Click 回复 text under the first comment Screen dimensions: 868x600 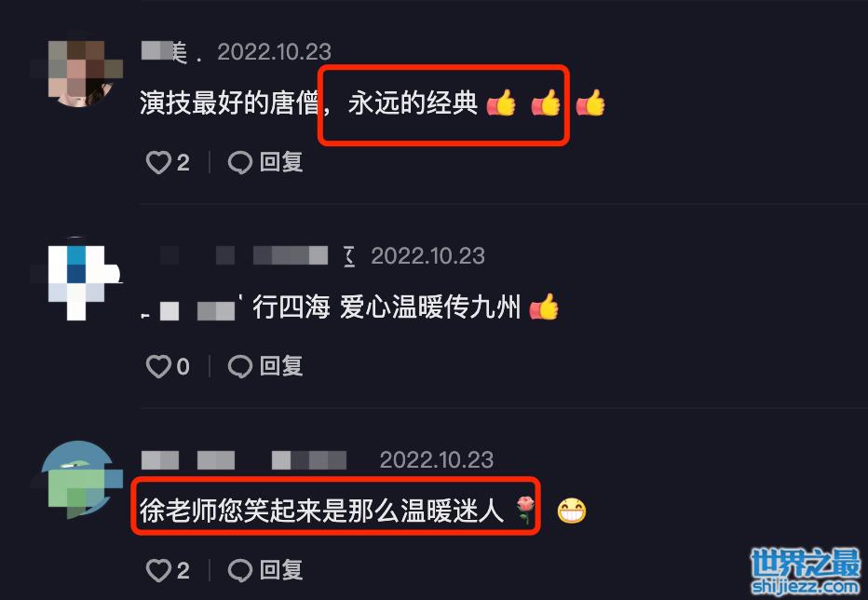click(x=281, y=163)
